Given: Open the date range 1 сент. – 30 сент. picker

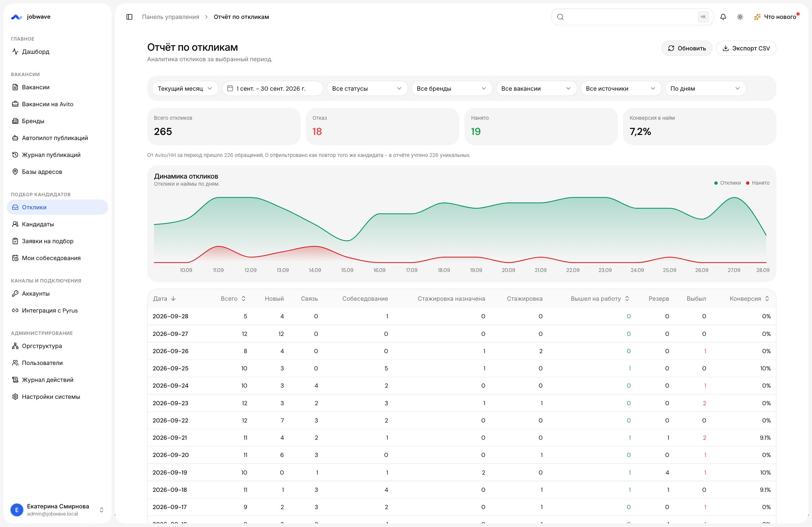Looking at the screenshot, I should [x=273, y=88].
